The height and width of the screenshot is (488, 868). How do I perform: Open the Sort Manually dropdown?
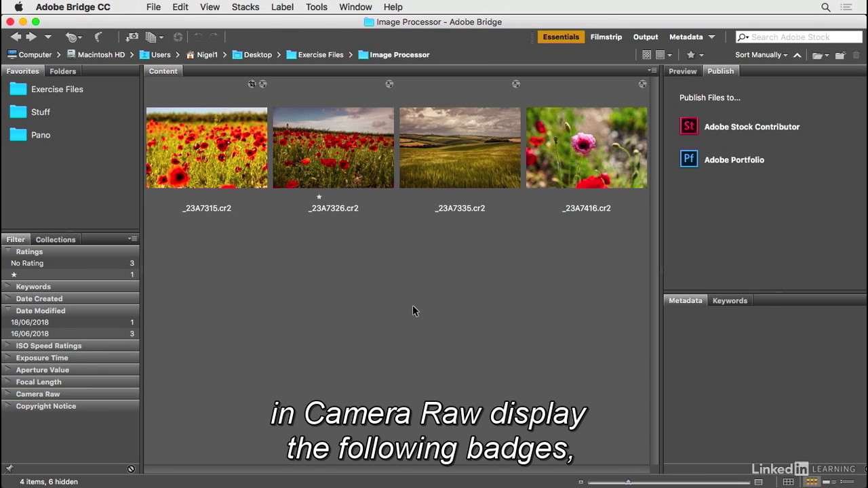761,55
